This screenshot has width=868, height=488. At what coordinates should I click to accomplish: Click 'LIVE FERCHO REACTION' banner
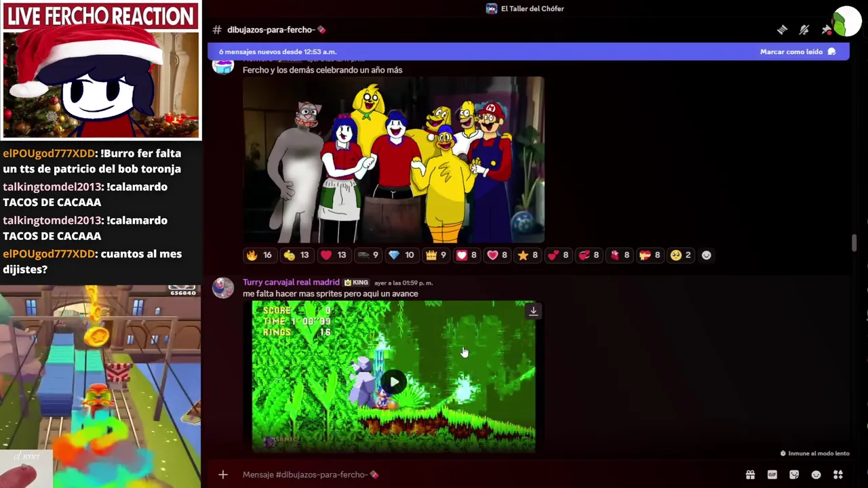pos(100,16)
